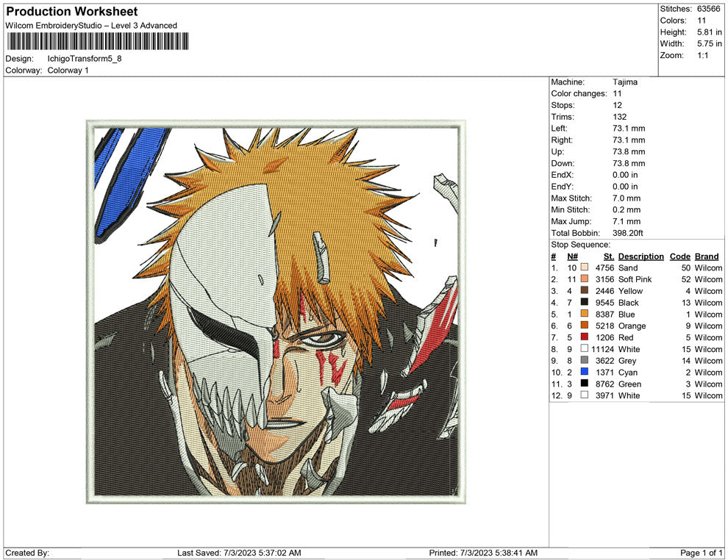
Task: Click the Grey color swatch in stop 9
Action: 584,361
